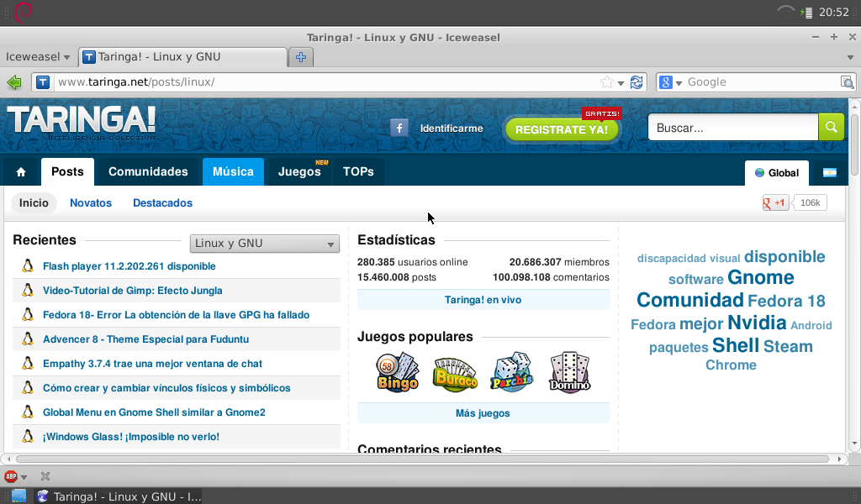Open the Parchís game icon
861x504 pixels.
pyautogui.click(x=512, y=372)
